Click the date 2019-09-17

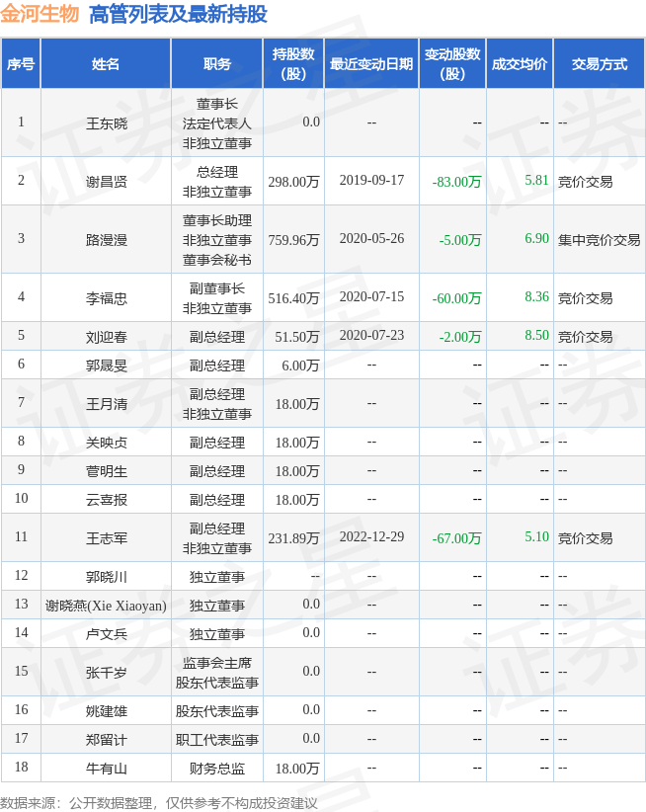click(x=371, y=180)
